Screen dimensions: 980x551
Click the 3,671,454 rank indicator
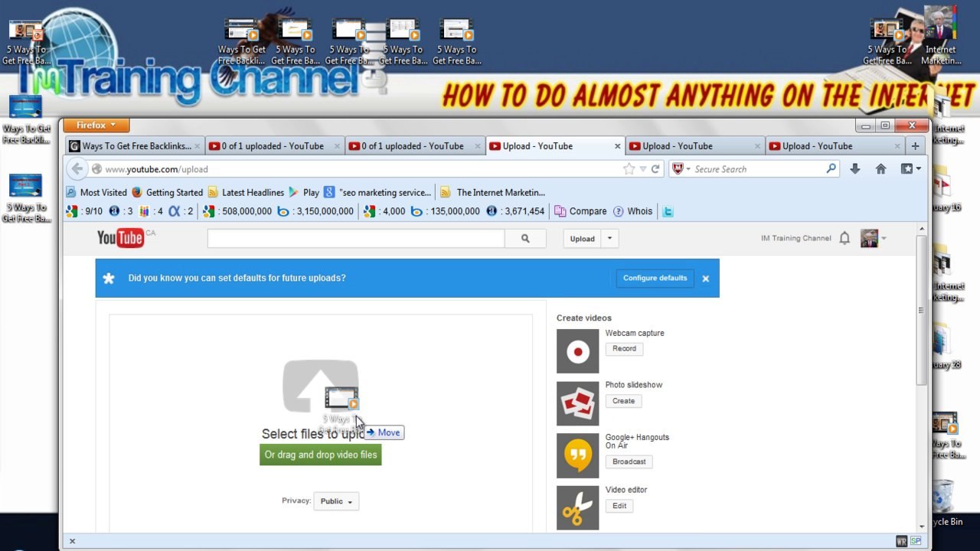click(515, 211)
